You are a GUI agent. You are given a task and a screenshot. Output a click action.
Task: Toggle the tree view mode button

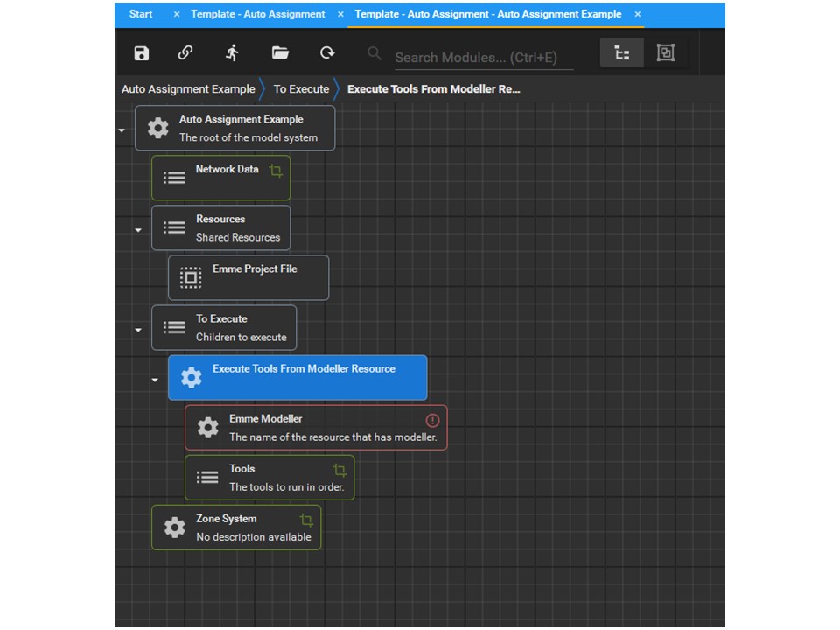pyautogui.click(x=621, y=52)
